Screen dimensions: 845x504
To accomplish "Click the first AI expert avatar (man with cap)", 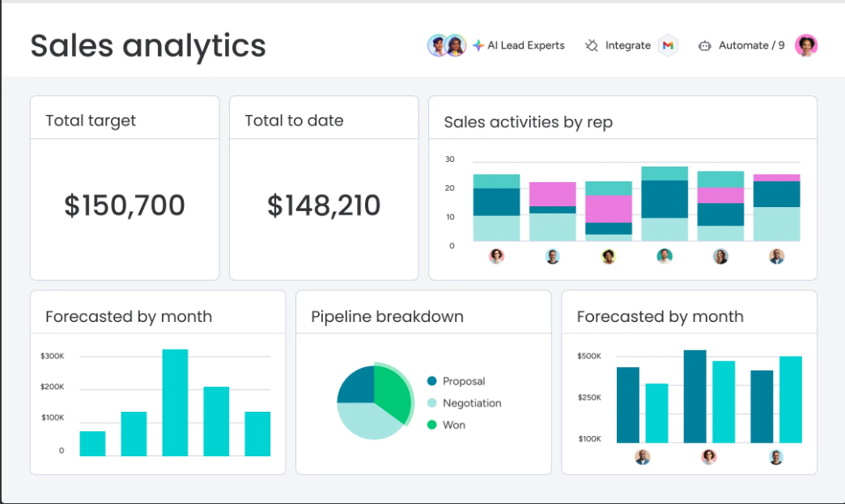I will (438, 46).
